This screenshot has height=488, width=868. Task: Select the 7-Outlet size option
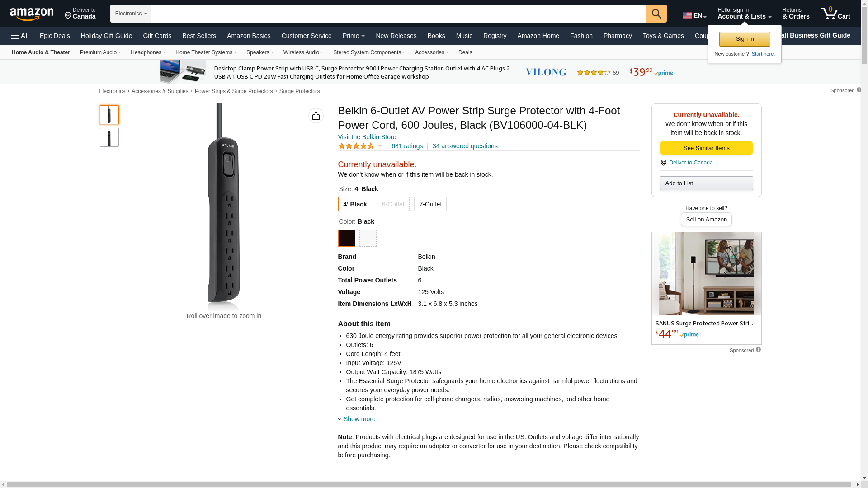430,204
